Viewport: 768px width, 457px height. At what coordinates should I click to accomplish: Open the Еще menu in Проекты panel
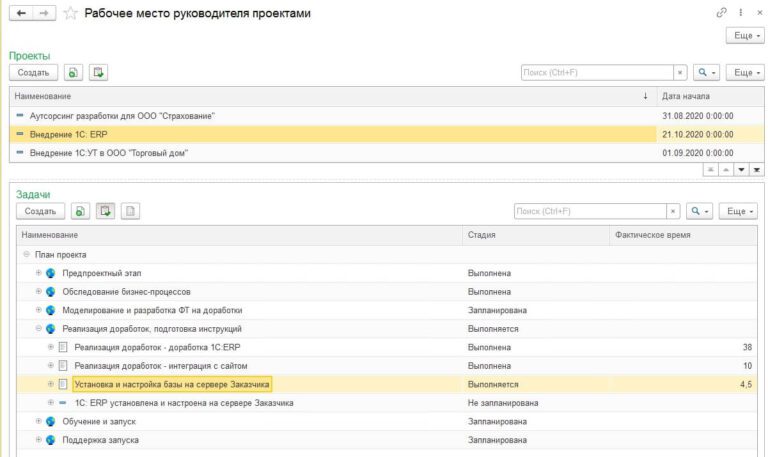tap(744, 72)
